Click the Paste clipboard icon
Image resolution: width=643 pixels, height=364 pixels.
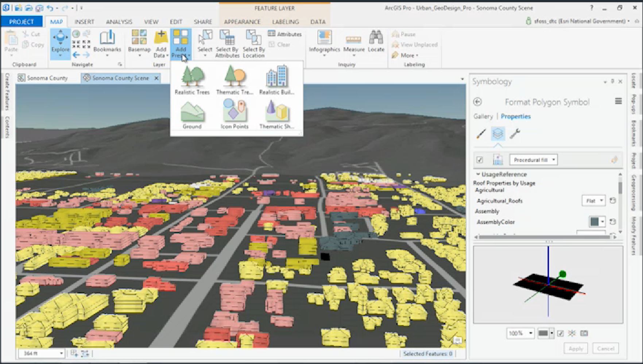pos(11,38)
